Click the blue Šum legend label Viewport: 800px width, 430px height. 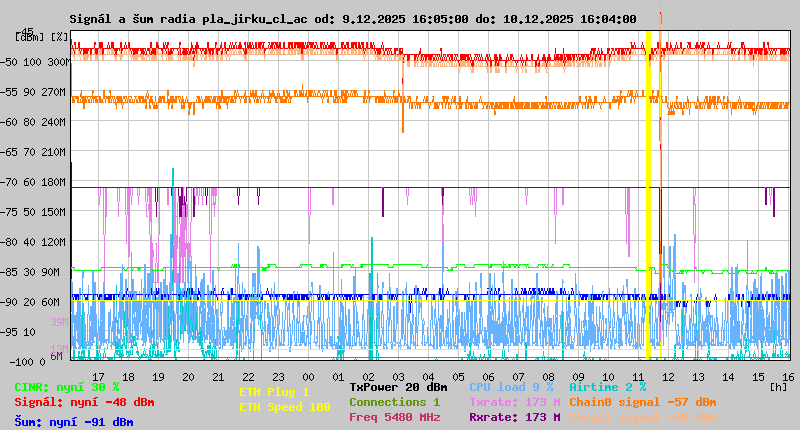point(73,422)
